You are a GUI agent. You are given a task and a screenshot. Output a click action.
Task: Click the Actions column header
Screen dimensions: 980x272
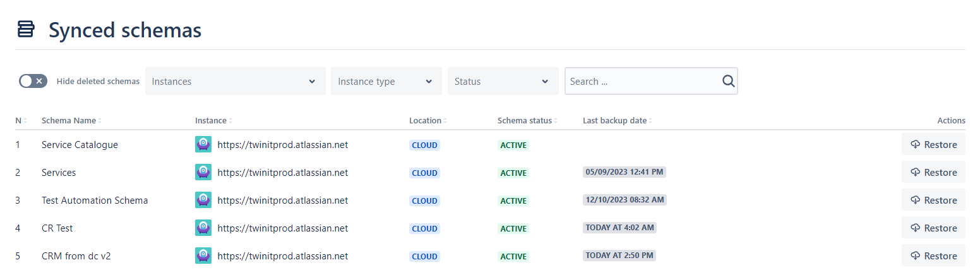click(951, 120)
